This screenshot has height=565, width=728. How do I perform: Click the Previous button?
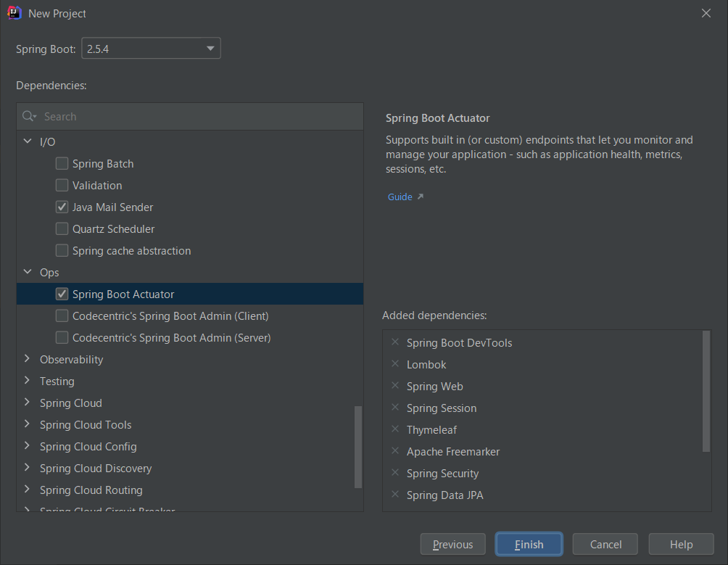tap(452, 544)
